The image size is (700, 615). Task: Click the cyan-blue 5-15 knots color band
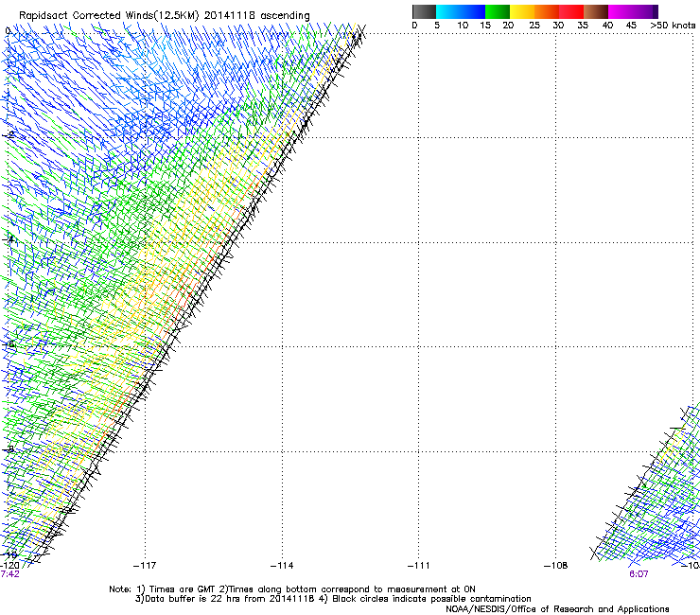coord(461,11)
